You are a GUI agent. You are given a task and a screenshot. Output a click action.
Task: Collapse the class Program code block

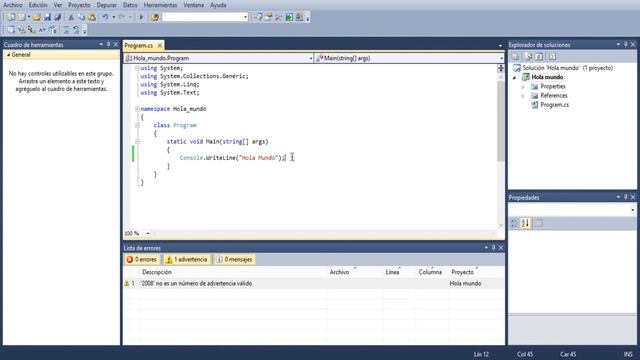click(x=137, y=125)
